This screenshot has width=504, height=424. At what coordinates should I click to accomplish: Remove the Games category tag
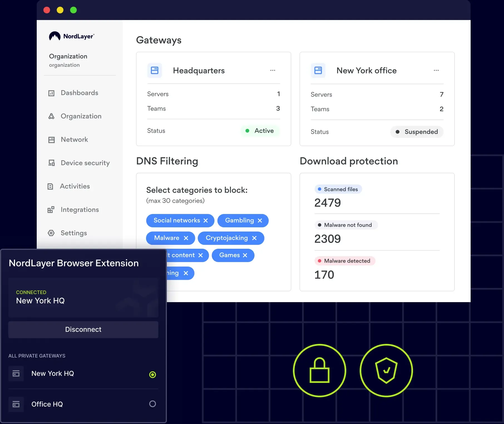pyautogui.click(x=245, y=255)
